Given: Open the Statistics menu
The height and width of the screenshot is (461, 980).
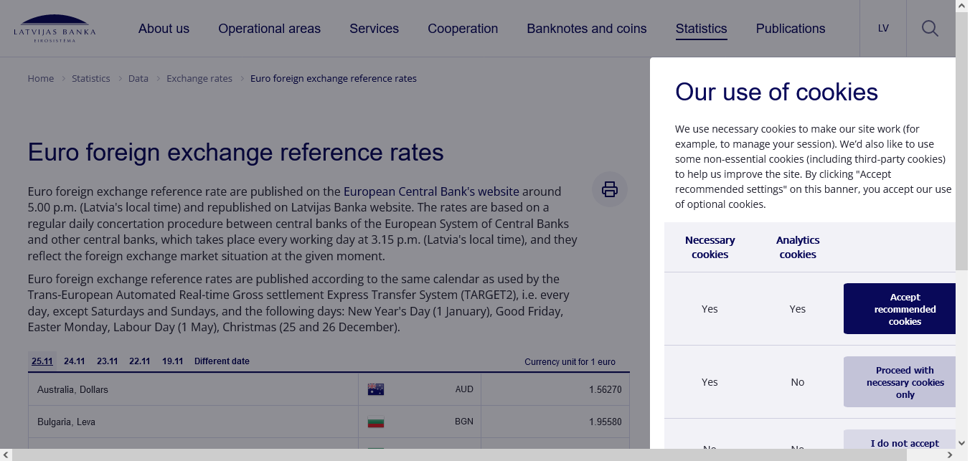Looking at the screenshot, I should pyautogui.click(x=701, y=29).
